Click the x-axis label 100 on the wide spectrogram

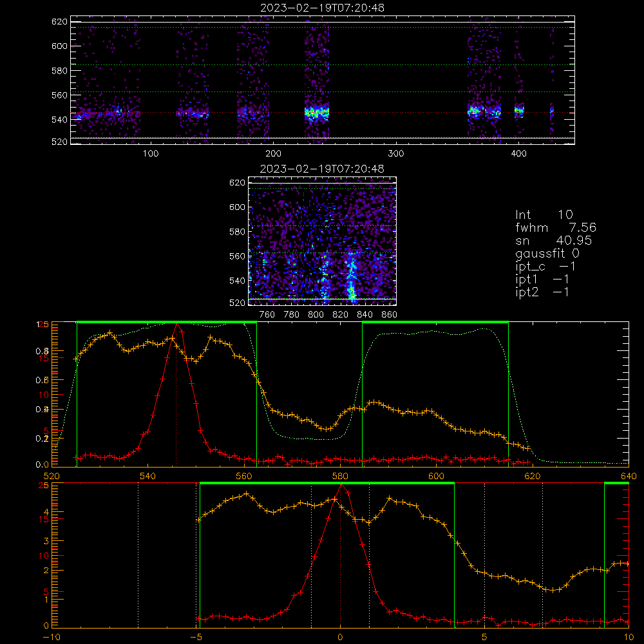point(151,154)
